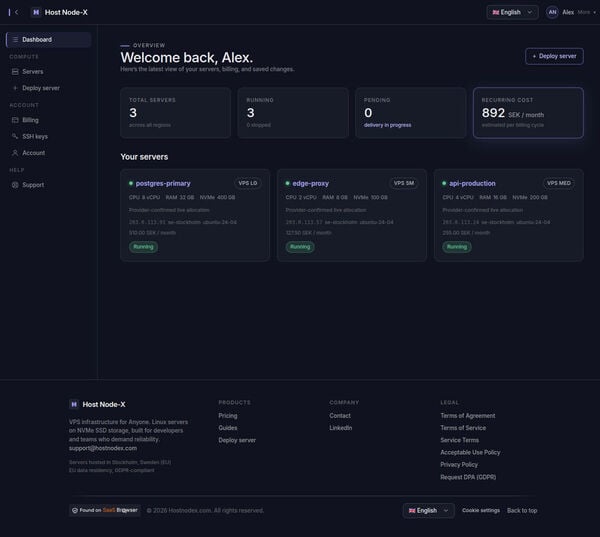Click the VPS SM badge
Screen dimensions: 600x537
pos(404,183)
